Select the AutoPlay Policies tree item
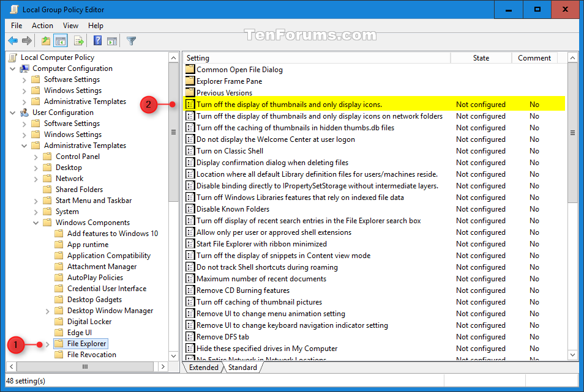Viewport: 584px width, 392px height. [95, 278]
